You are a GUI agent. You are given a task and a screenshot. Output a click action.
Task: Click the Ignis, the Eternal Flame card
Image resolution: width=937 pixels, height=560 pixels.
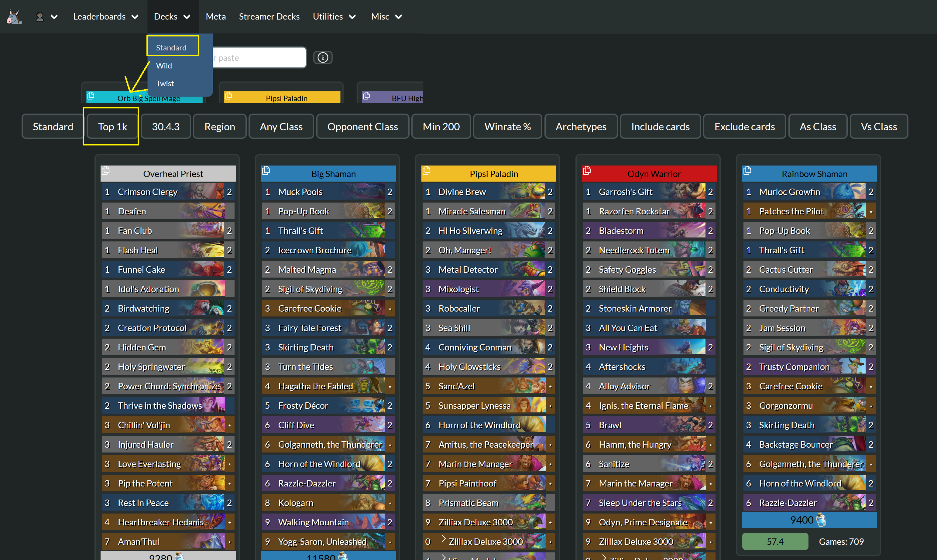(x=649, y=406)
